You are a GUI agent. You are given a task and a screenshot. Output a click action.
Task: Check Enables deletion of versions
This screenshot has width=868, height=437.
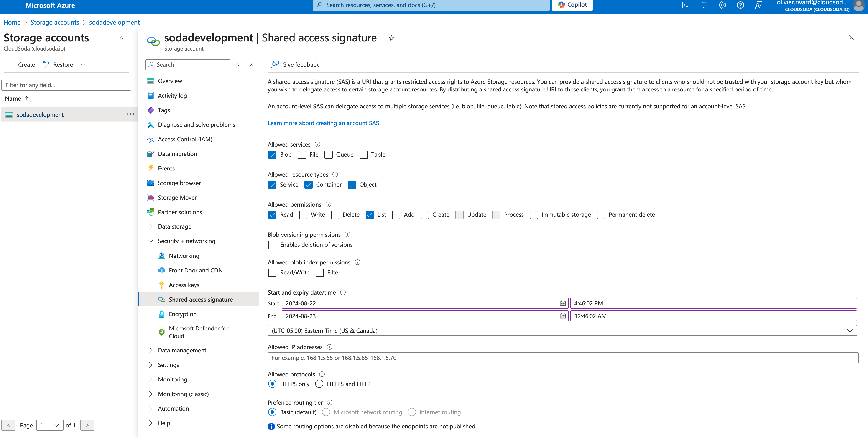(272, 245)
